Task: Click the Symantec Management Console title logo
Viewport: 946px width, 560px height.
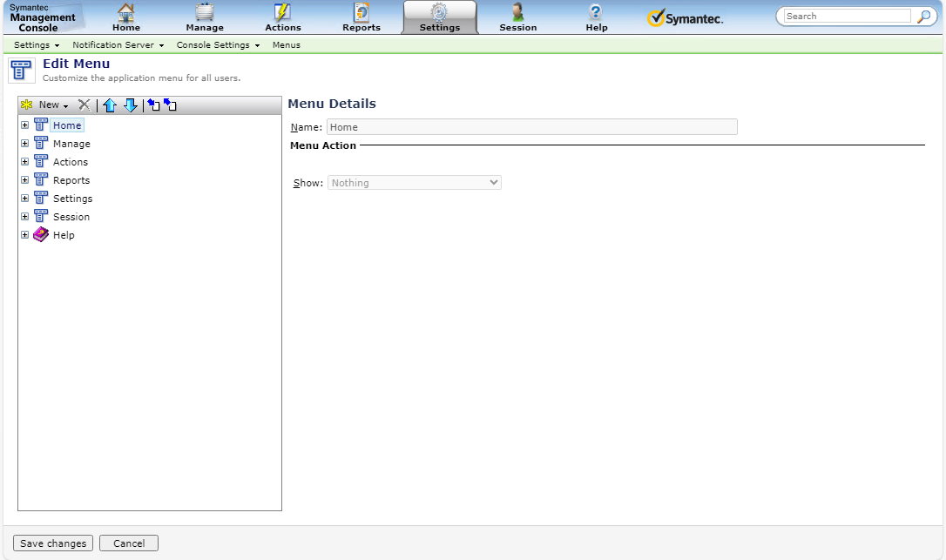Action: pos(42,17)
